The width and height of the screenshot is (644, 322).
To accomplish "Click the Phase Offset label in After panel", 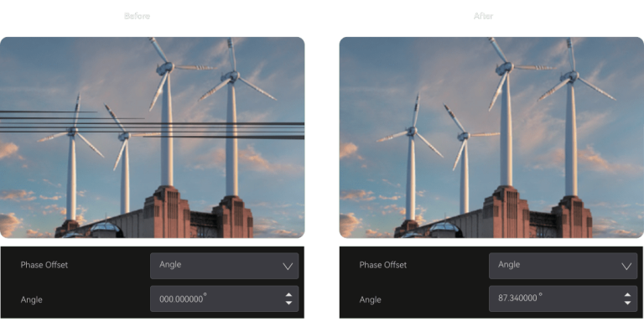I will [382, 265].
